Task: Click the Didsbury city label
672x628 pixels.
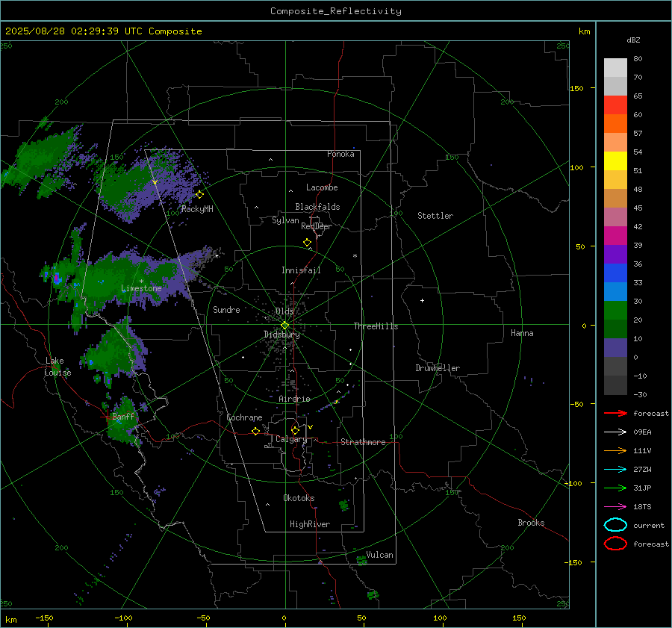Action: (281, 335)
